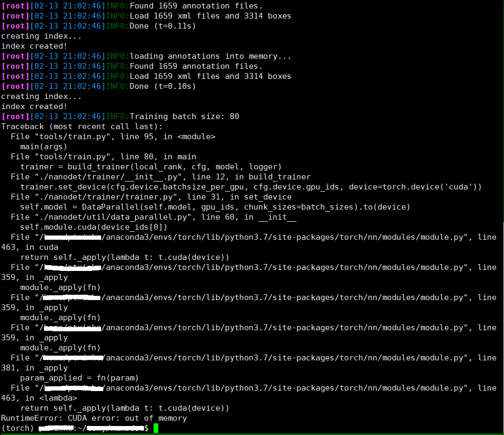This screenshot has width=504, height=435.
Task: Click the 'tools/train.py' file path in traceback
Action: point(58,136)
